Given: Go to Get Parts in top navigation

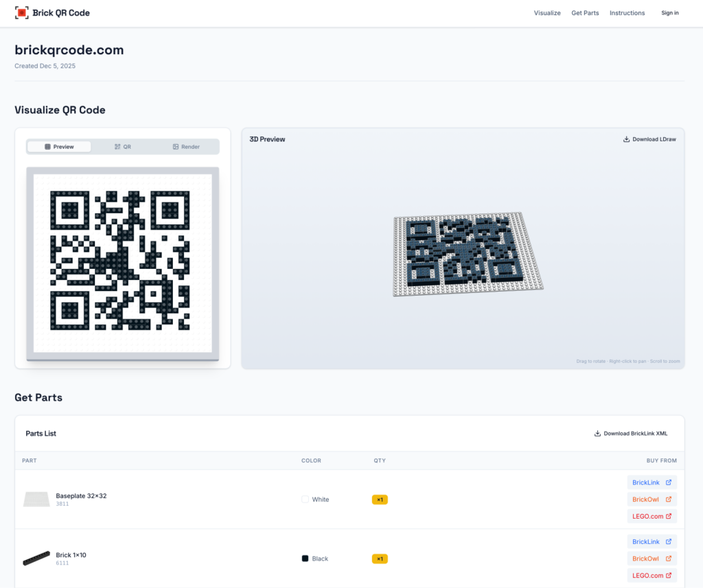Looking at the screenshot, I should coord(585,13).
